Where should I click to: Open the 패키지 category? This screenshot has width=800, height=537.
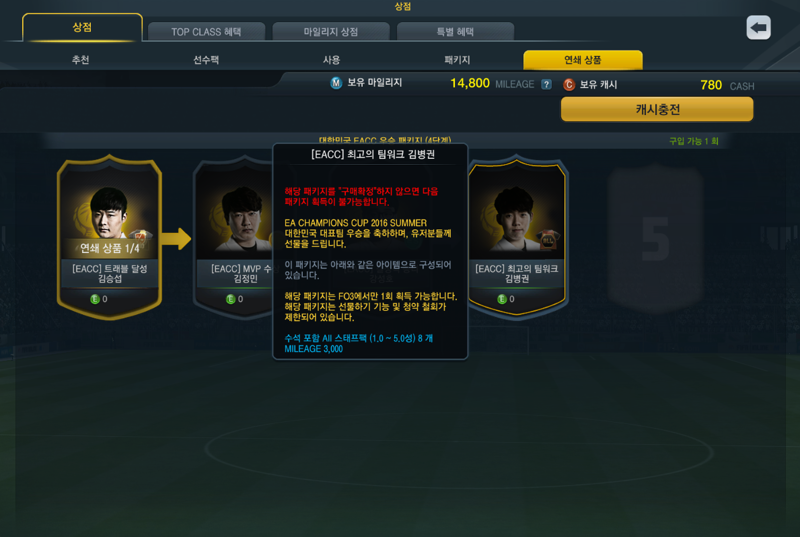tap(457, 60)
